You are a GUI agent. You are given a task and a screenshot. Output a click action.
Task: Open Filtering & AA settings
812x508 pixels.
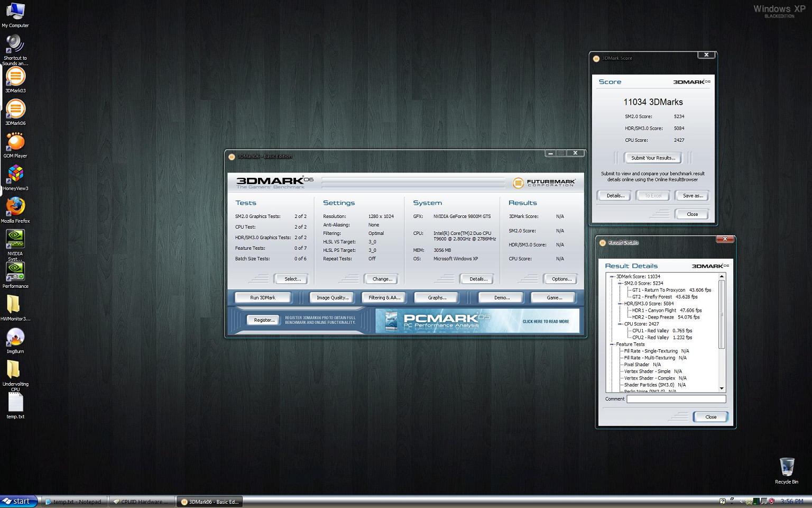click(384, 297)
